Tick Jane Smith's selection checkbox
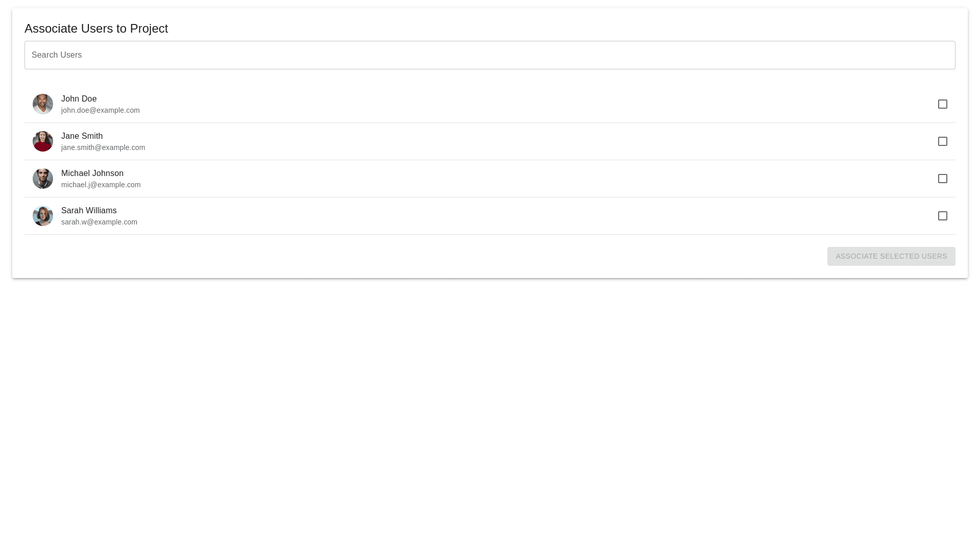This screenshot has width=980, height=551. point(942,141)
